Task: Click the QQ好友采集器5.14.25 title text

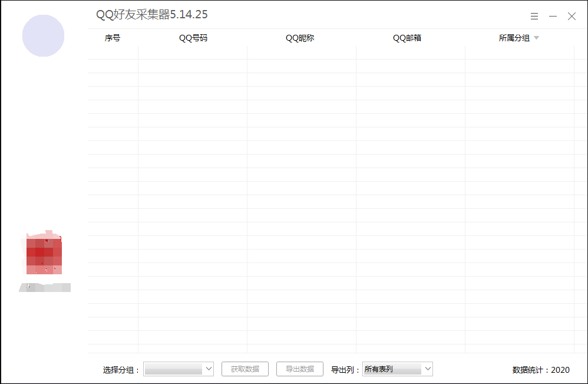Action: click(152, 14)
